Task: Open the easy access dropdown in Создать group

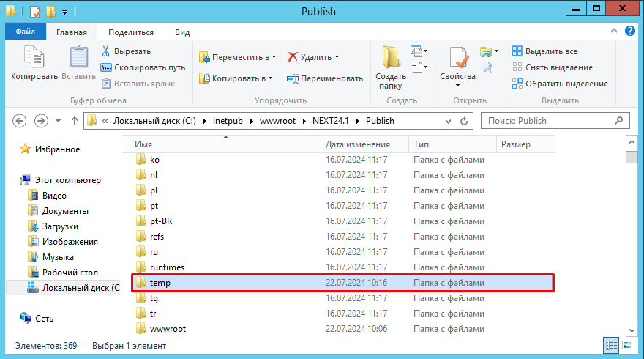Action: (x=419, y=67)
